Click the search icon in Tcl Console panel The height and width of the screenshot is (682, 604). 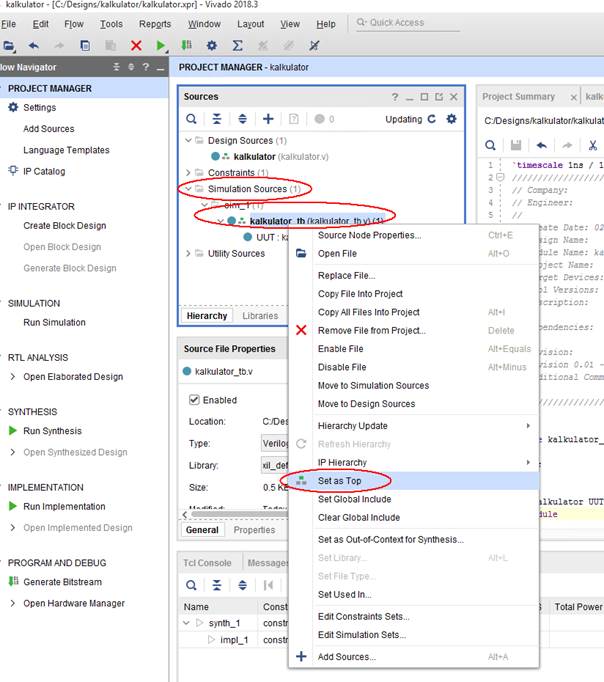pyautogui.click(x=191, y=585)
